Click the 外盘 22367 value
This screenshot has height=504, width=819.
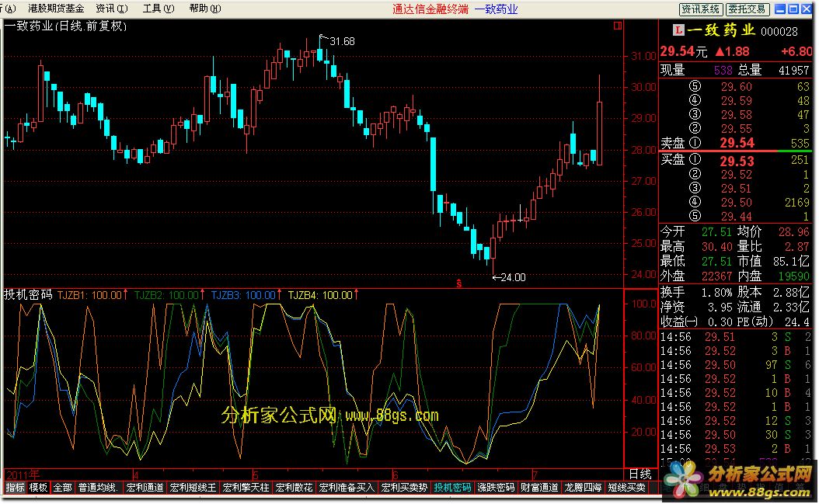(x=716, y=276)
